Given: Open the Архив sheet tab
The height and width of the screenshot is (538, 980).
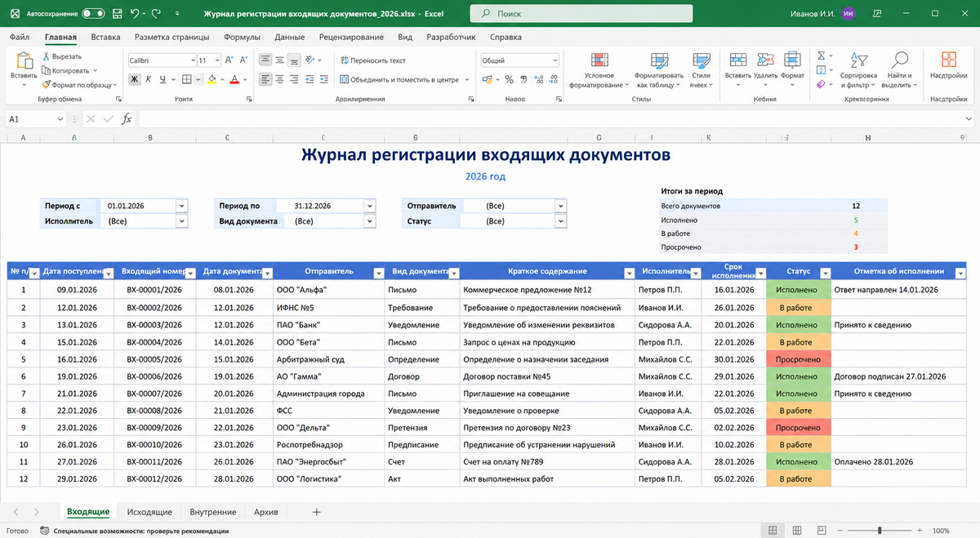Looking at the screenshot, I should (266, 512).
